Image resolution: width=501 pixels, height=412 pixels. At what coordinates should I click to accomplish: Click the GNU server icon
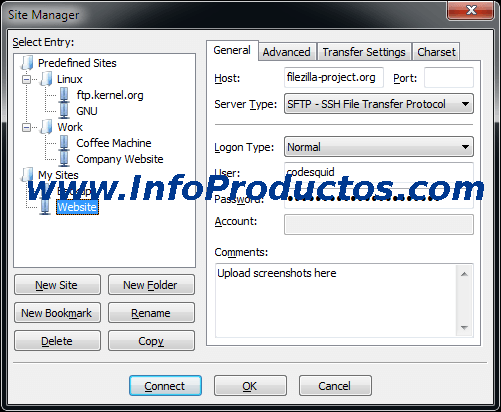point(64,111)
